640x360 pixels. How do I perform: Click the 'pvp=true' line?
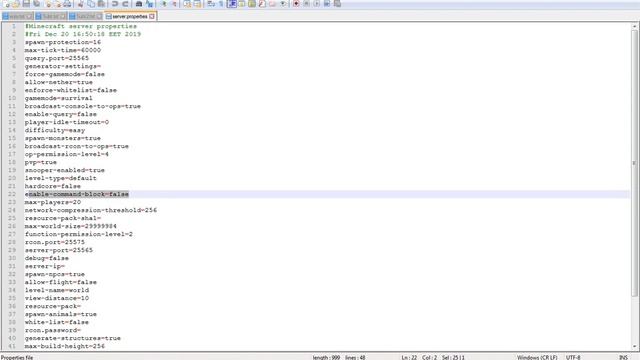tap(40, 162)
